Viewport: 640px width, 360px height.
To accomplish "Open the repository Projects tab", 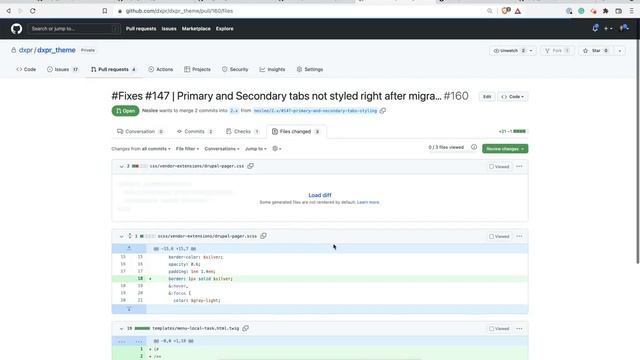I will [198, 69].
